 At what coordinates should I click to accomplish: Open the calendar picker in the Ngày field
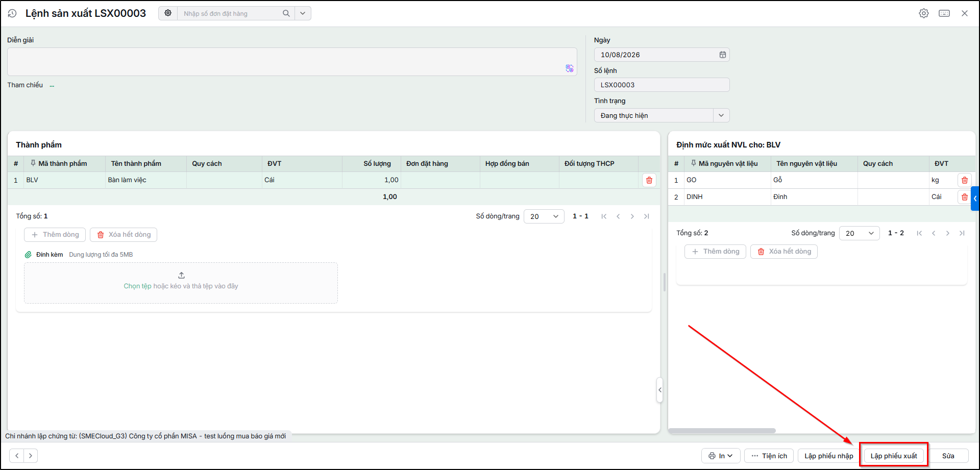click(723, 55)
